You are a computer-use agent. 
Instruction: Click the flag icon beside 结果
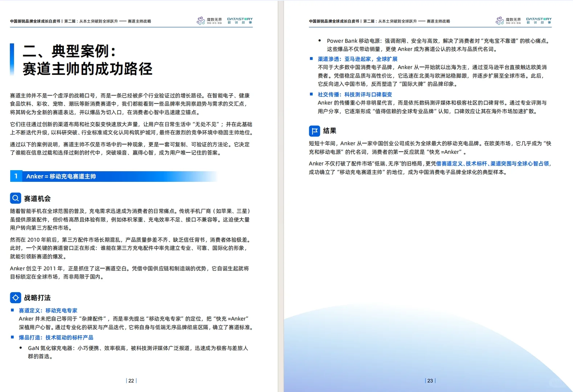coord(314,131)
